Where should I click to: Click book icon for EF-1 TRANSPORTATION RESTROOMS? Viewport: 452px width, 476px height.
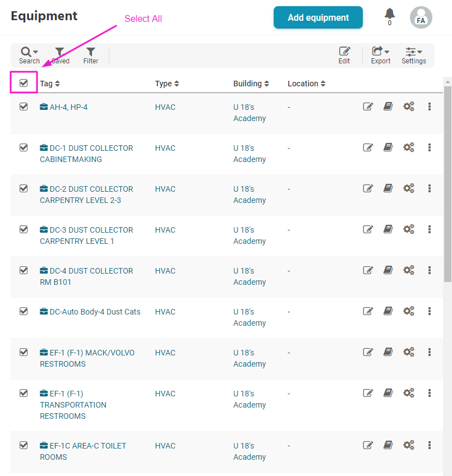(388, 393)
